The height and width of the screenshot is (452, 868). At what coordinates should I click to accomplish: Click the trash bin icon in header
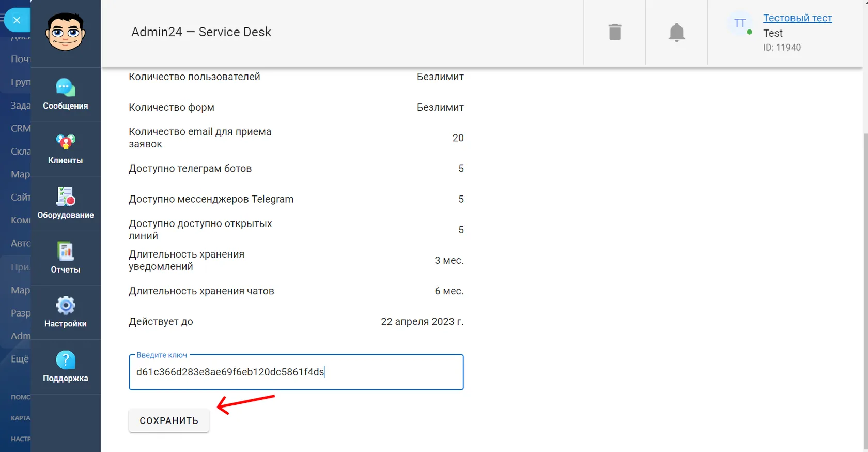(615, 32)
